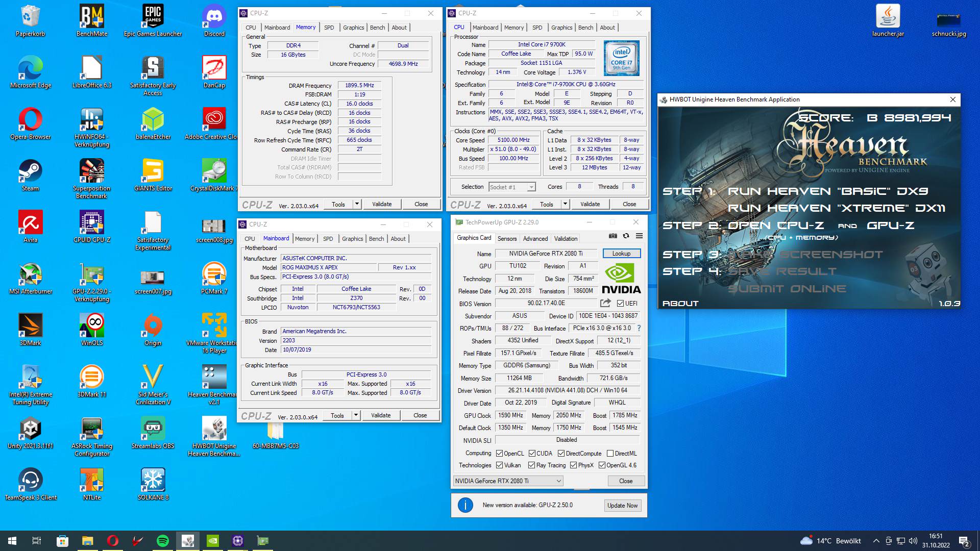
Task: Open Windows Start menu
Action: pyautogui.click(x=12, y=541)
